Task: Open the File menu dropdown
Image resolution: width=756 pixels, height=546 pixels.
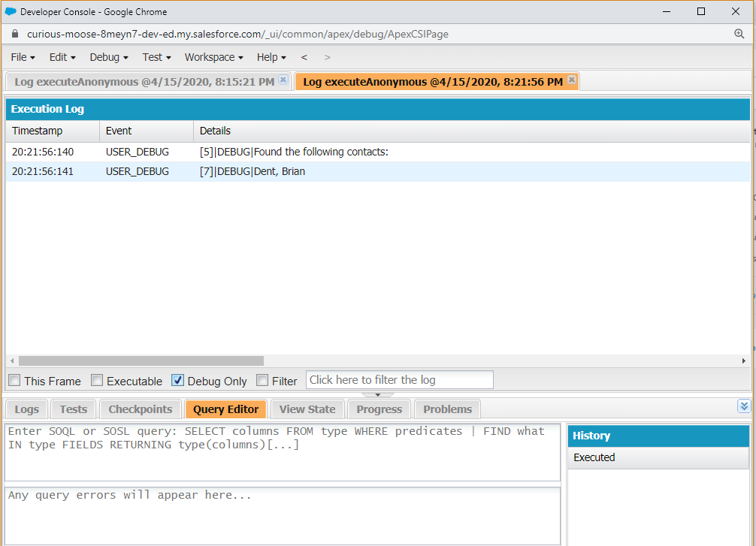Action: (23, 57)
